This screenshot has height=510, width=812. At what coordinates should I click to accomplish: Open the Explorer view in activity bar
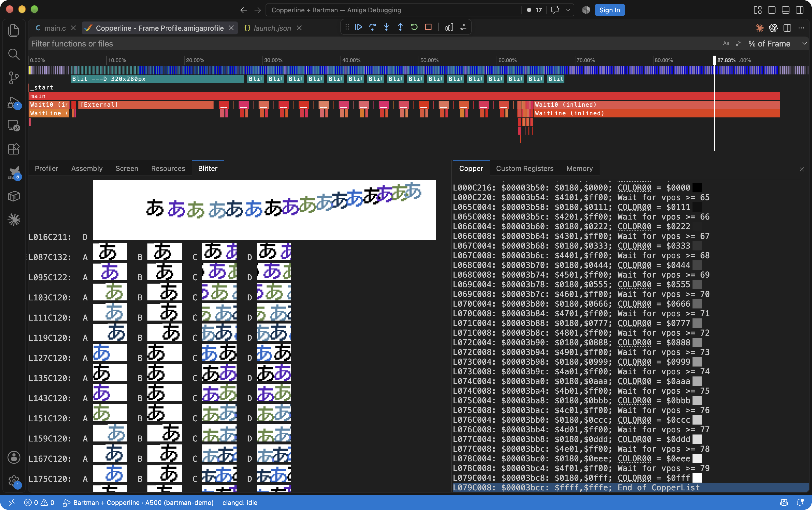[13, 31]
